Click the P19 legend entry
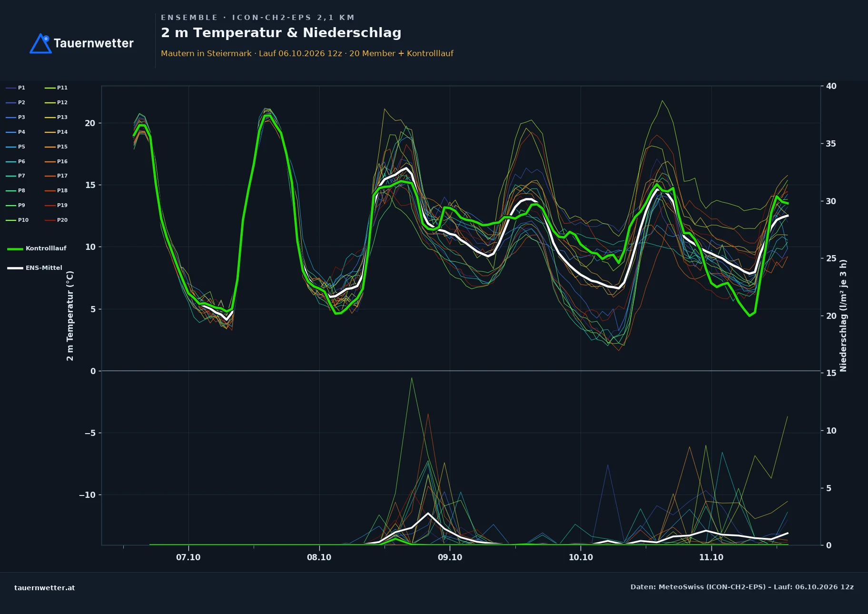The width and height of the screenshot is (868, 614). [56, 205]
